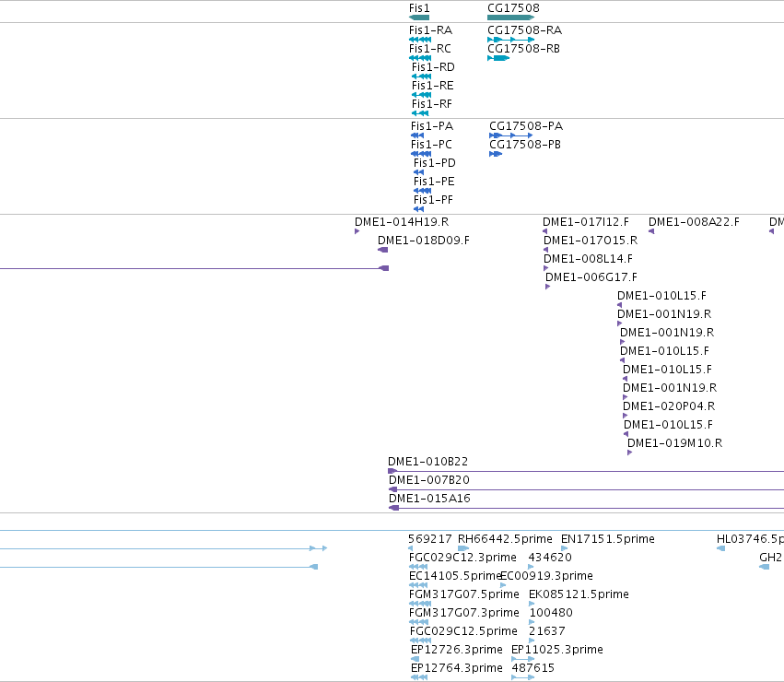
Task: Select the EP11025.3prime label
Action: 557,651
